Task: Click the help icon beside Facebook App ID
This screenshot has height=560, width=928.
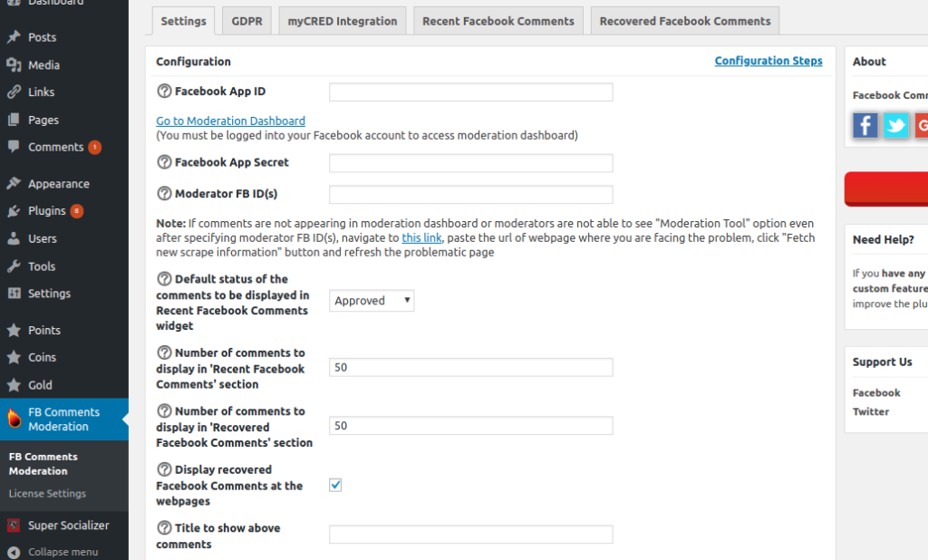Action: 164,91
